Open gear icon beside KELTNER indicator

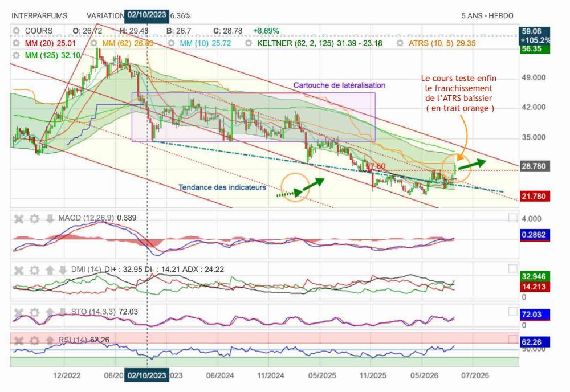click(249, 43)
